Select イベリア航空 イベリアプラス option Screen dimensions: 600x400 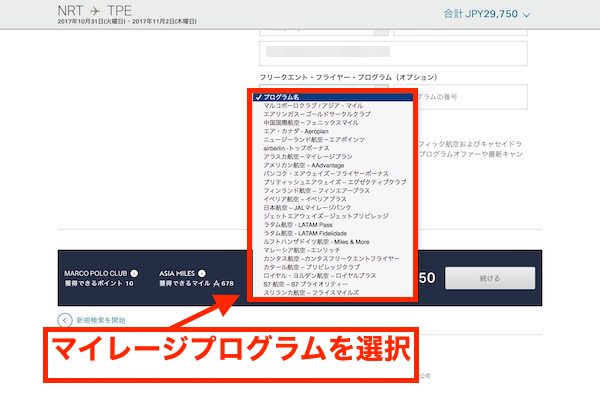point(333,199)
